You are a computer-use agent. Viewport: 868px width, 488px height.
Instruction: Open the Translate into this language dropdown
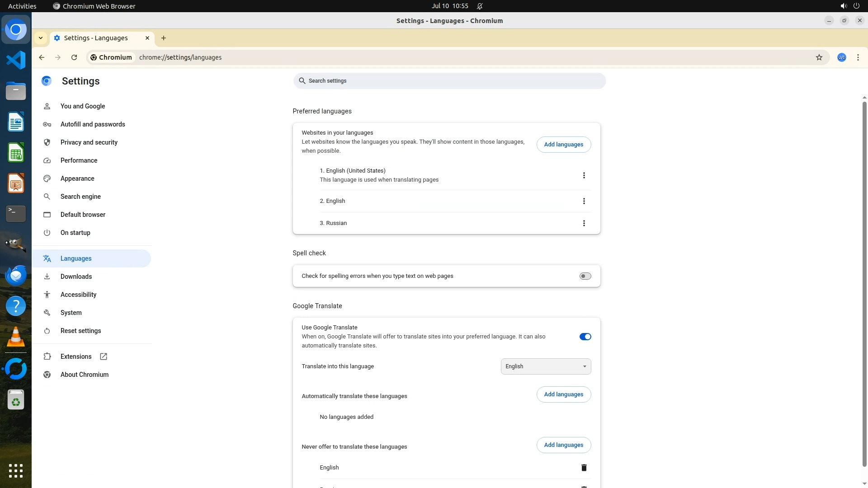click(546, 366)
